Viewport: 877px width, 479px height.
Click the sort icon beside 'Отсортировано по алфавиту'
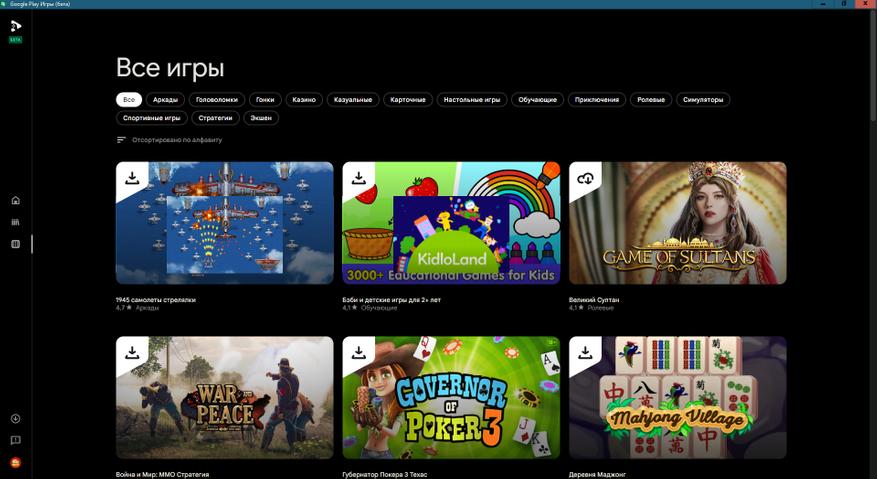[121, 140]
